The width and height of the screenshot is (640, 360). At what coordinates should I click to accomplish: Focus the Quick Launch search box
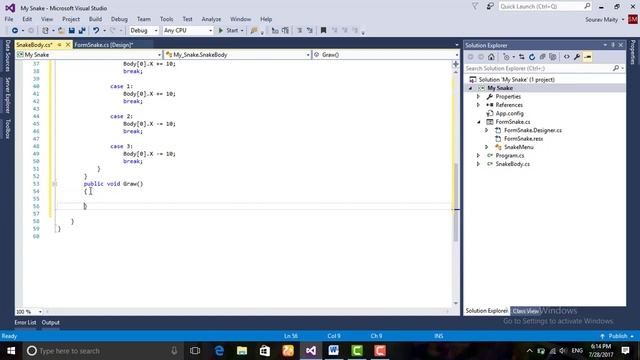coord(544,6)
